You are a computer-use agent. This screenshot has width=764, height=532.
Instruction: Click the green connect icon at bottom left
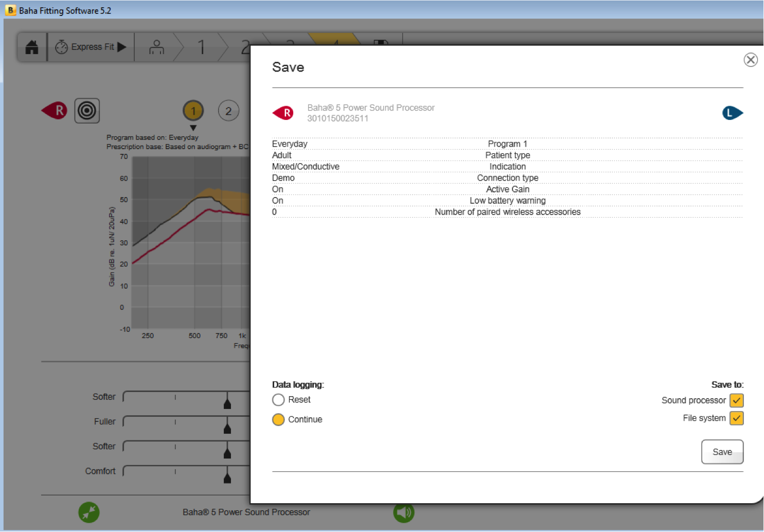89,512
